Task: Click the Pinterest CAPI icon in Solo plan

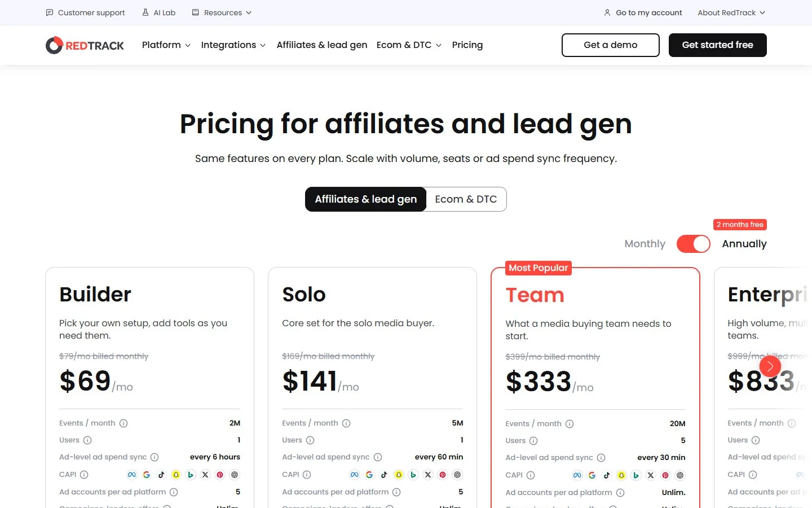Action: (x=443, y=475)
